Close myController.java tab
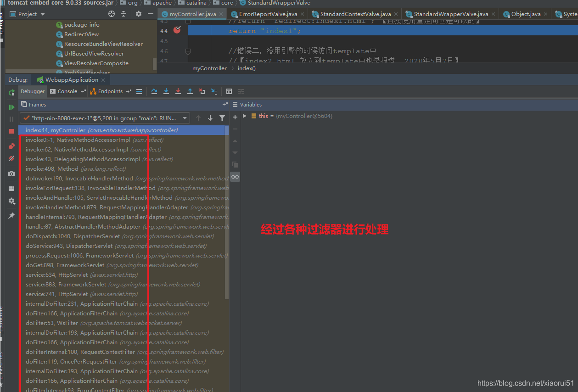578x392 pixels. pyautogui.click(x=221, y=14)
